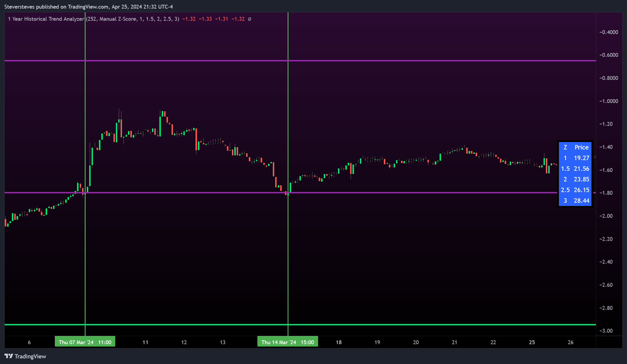Image resolution: width=627 pixels, height=364 pixels.
Task: Click the indicator settings text '(252, Manual Z-Score, 1, 1.5, 2, 2.5, 3)'
Action: point(133,19)
